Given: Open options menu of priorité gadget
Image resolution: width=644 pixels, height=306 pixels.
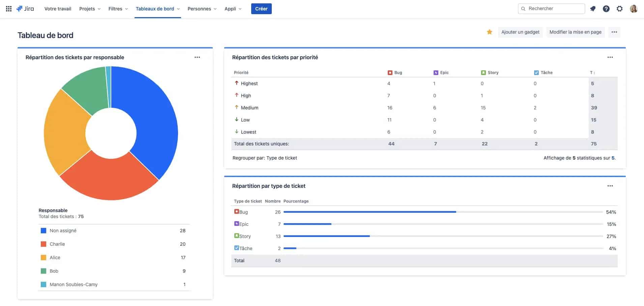Looking at the screenshot, I should pyautogui.click(x=610, y=57).
